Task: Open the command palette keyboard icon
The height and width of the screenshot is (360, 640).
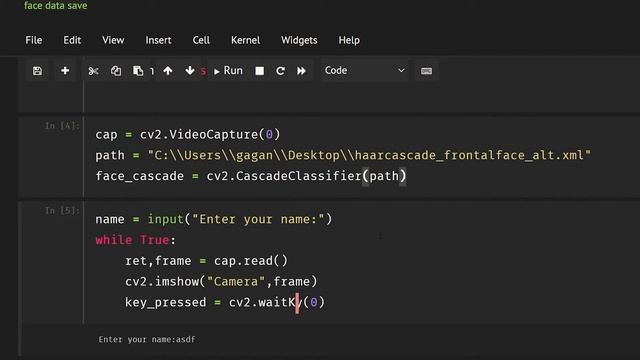Action: coord(427,71)
